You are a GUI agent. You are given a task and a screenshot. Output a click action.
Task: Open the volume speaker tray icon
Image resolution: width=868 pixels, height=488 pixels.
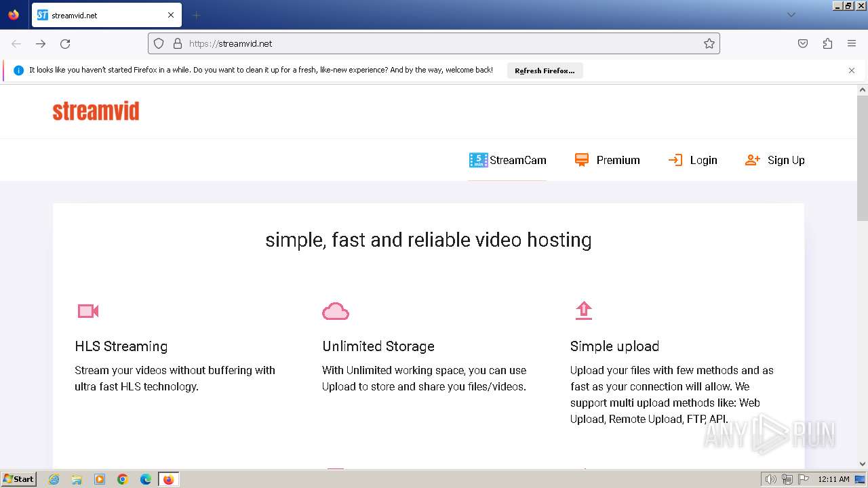(771, 479)
